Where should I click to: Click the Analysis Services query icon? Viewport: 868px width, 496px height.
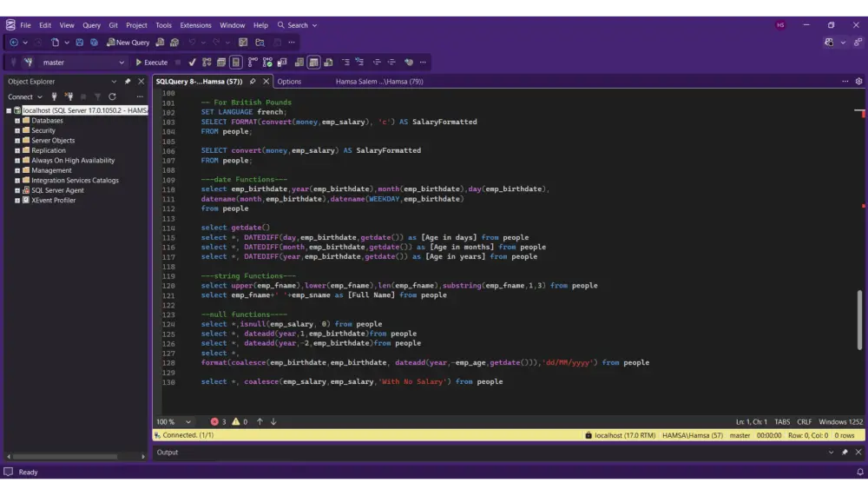click(174, 42)
